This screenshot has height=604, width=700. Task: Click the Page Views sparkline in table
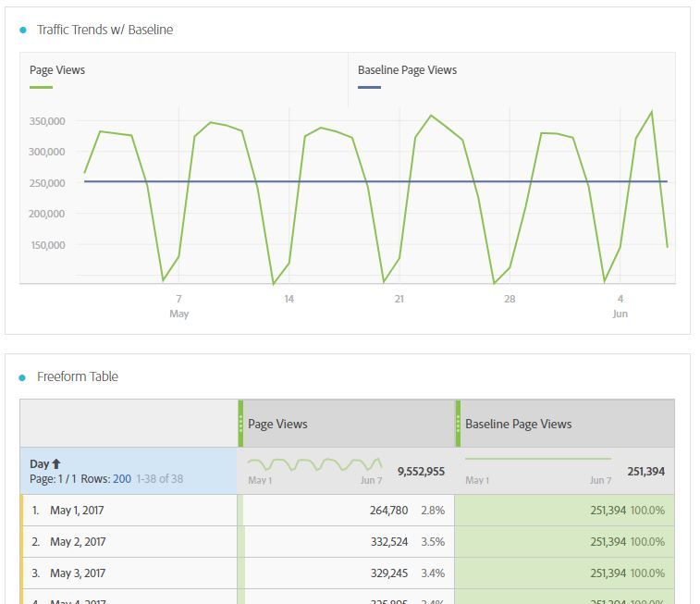314,463
